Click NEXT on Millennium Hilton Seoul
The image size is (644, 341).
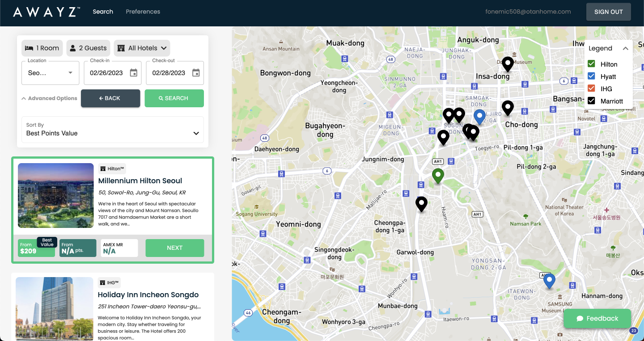pyautogui.click(x=174, y=248)
